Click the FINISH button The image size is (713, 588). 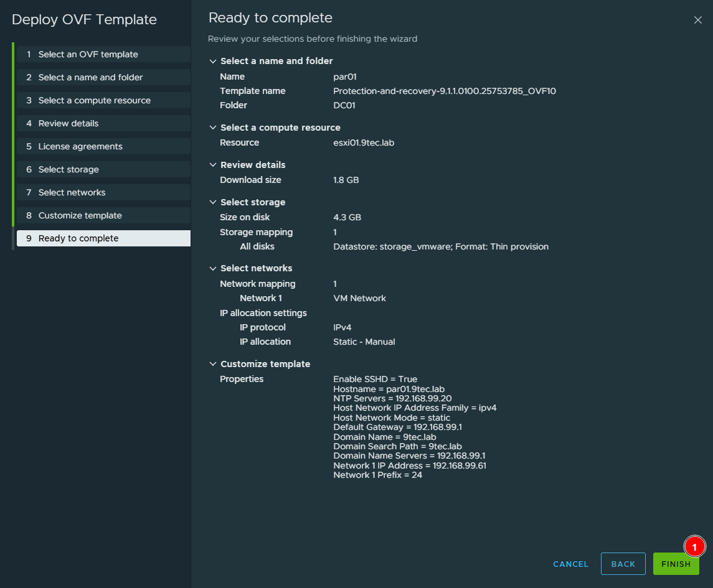click(676, 564)
